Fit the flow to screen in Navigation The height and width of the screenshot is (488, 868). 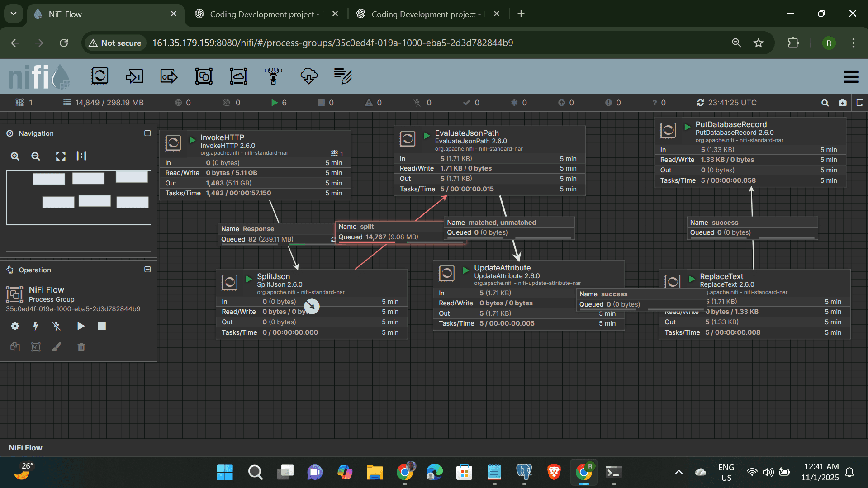tap(61, 156)
